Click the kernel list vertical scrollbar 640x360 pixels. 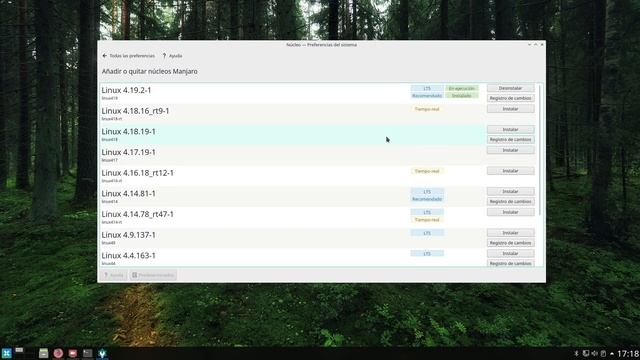[x=540, y=150]
